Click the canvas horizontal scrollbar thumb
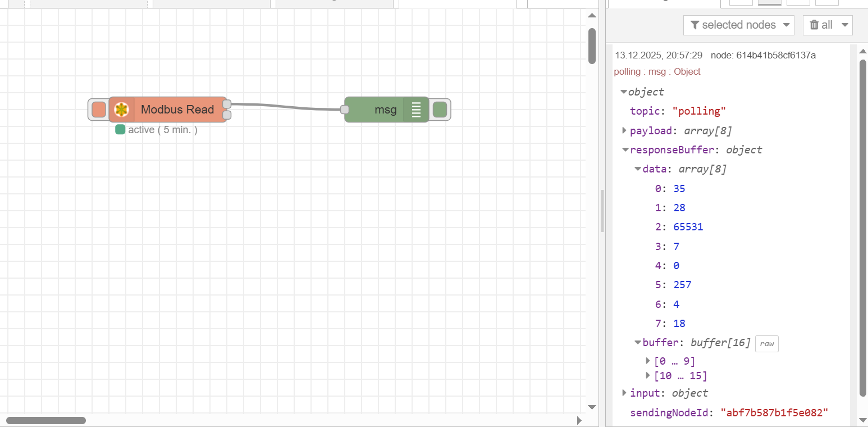 click(x=46, y=420)
